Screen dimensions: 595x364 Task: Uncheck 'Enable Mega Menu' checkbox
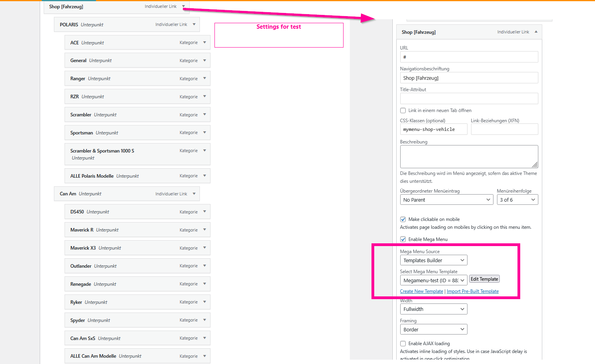(403, 239)
